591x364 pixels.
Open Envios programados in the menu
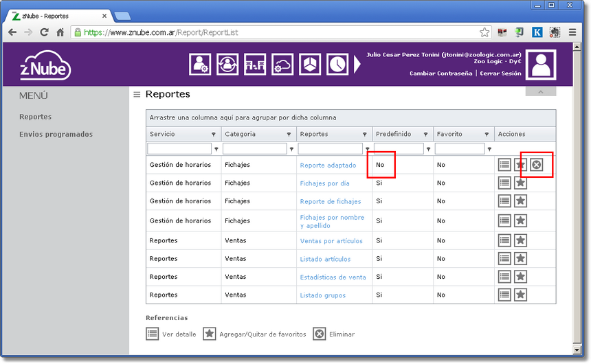pos(56,135)
